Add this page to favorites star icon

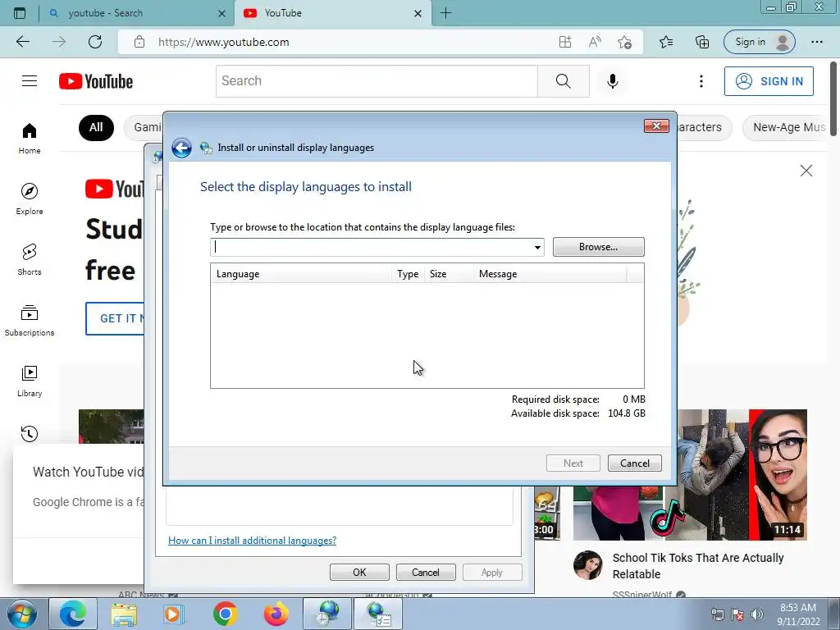click(624, 42)
